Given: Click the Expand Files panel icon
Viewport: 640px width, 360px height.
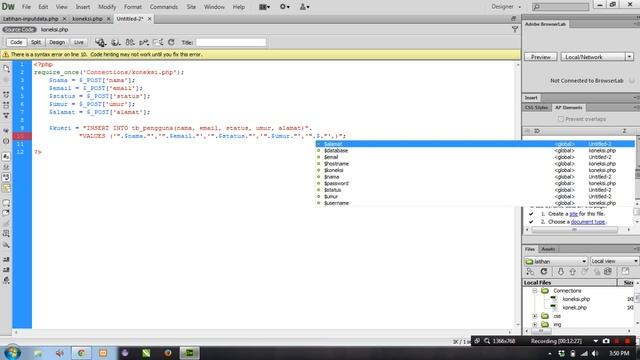Looking at the screenshot, I should click(x=625, y=271).
